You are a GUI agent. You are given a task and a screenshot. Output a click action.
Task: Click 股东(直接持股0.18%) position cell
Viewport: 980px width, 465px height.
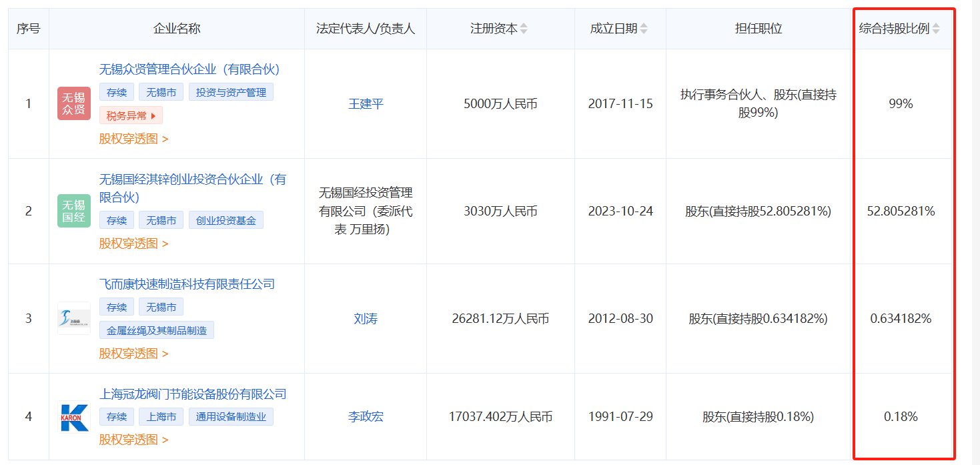[759, 417]
